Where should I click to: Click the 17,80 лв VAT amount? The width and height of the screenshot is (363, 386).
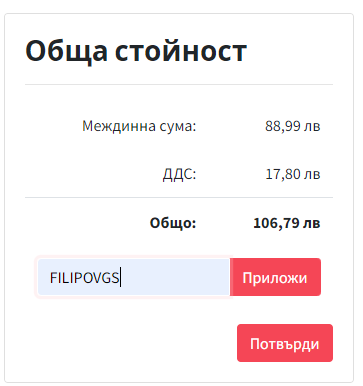293,174
